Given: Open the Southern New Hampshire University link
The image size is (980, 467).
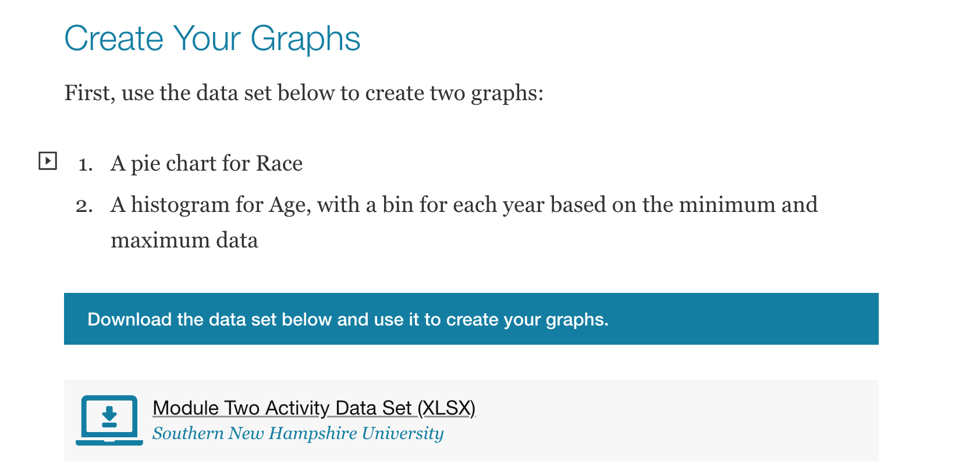Looking at the screenshot, I should 299,433.
